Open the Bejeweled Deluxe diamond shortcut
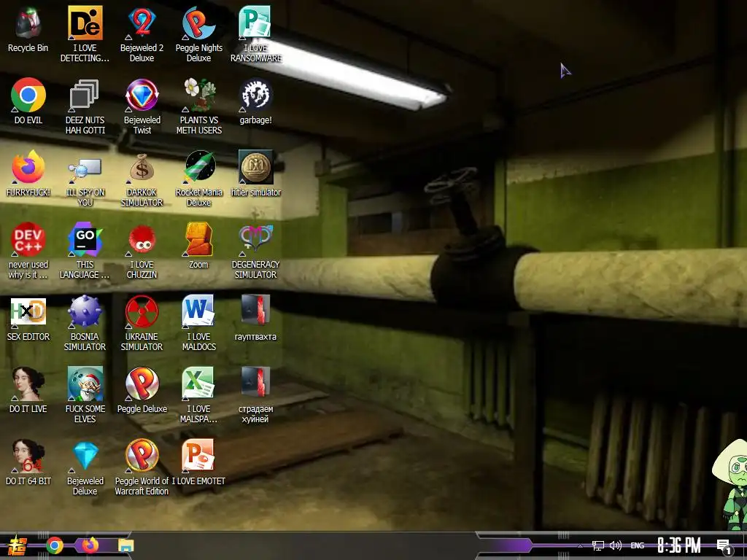 pyautogui.click(x=85, y=456)
